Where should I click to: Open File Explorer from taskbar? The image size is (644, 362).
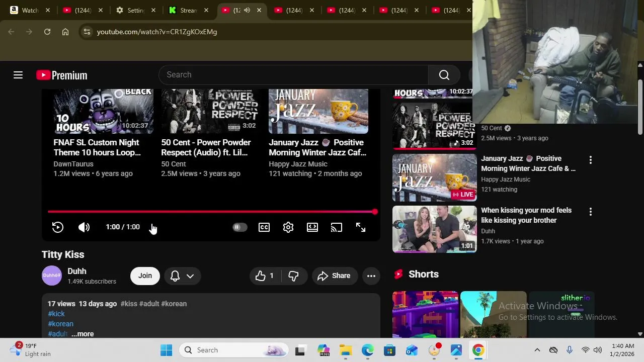click(x=346, y=350)
